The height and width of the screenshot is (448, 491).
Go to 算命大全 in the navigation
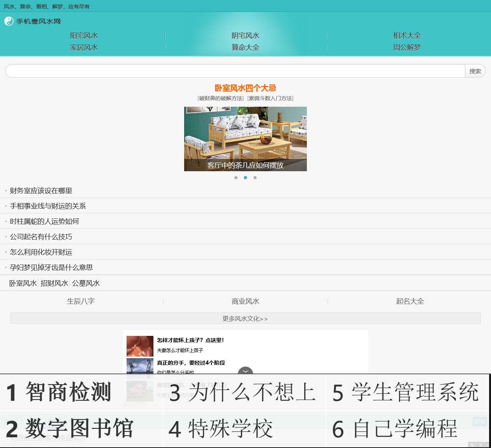click(x=245, y=48)
